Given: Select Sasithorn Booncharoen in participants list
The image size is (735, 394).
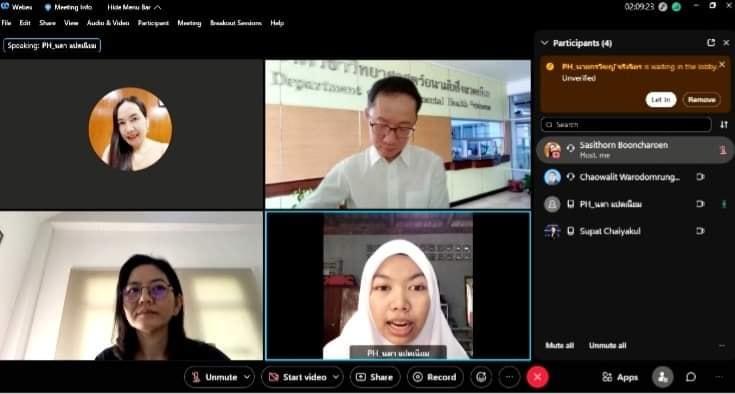Looking at the screenshot, I should point(635,150).
